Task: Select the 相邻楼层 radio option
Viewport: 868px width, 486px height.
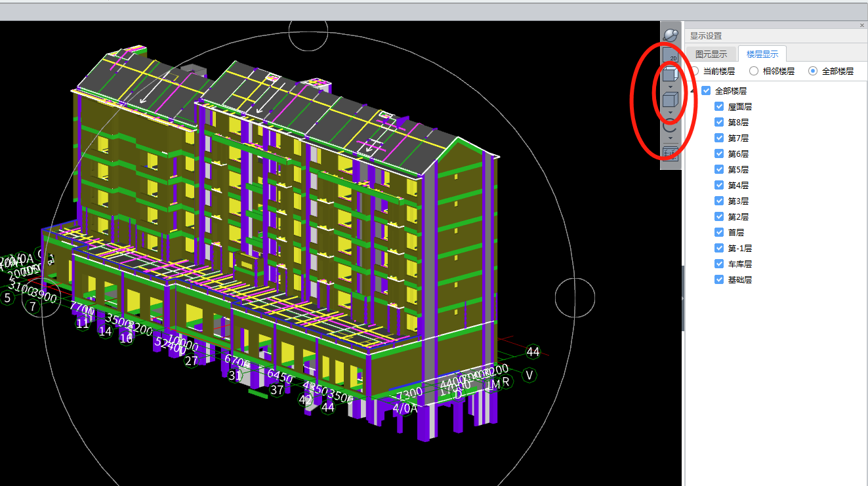Action: [x=754, y=71]
